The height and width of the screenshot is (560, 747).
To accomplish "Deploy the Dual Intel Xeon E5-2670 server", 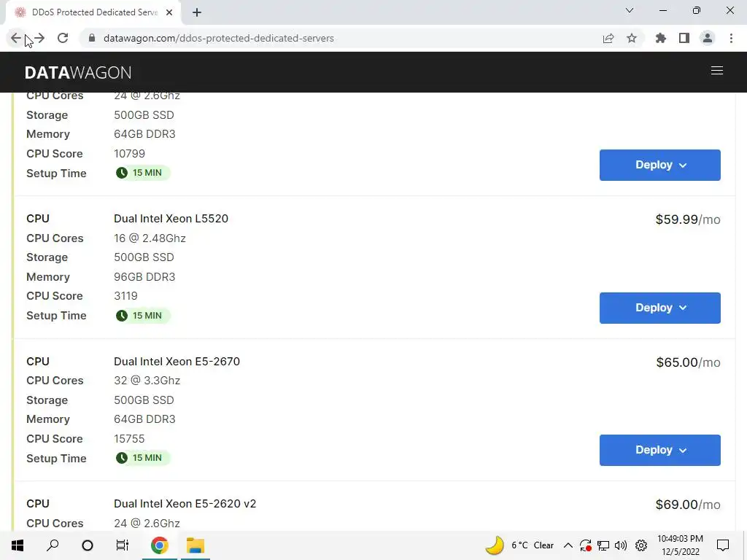I will 659,450.
